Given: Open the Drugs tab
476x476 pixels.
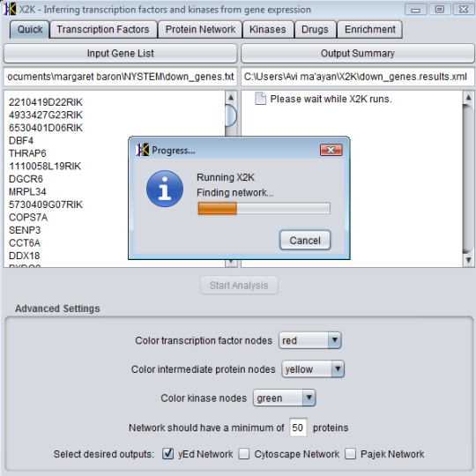Looking at the screenshot, I should 315,29.
